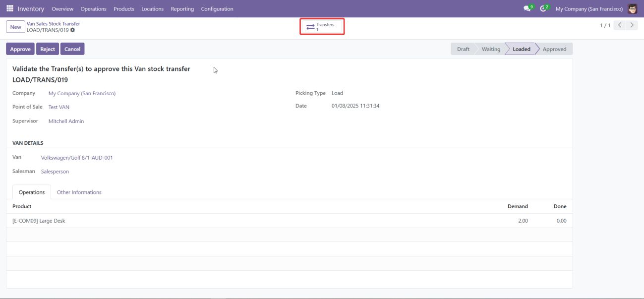Click the gear icon beside LOAD/TRANS/019
Image resolution: width=644 pixels, height=299 pixels.
(73, 30)
